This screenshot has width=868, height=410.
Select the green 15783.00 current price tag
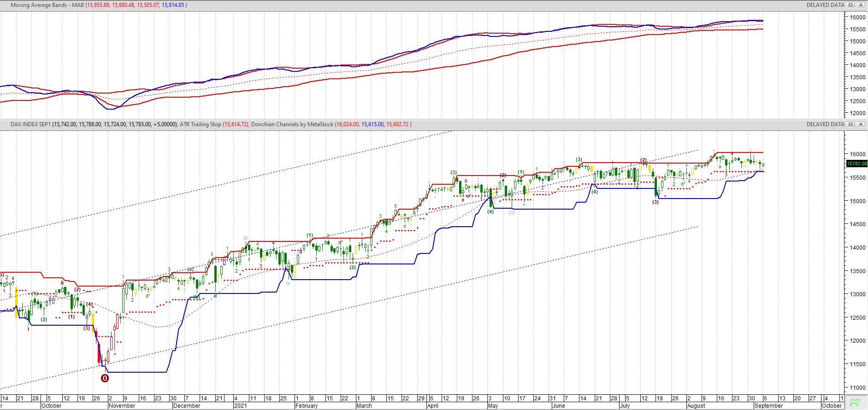point(856,164)
